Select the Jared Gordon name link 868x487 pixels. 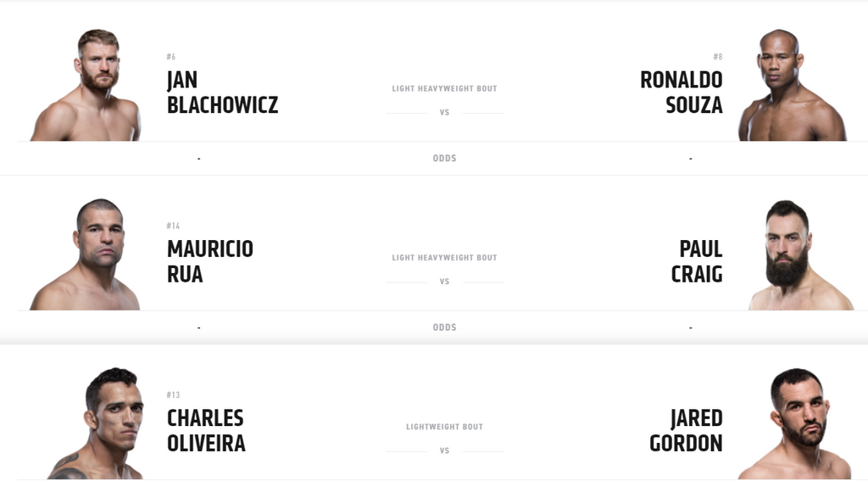pos(686,430)
